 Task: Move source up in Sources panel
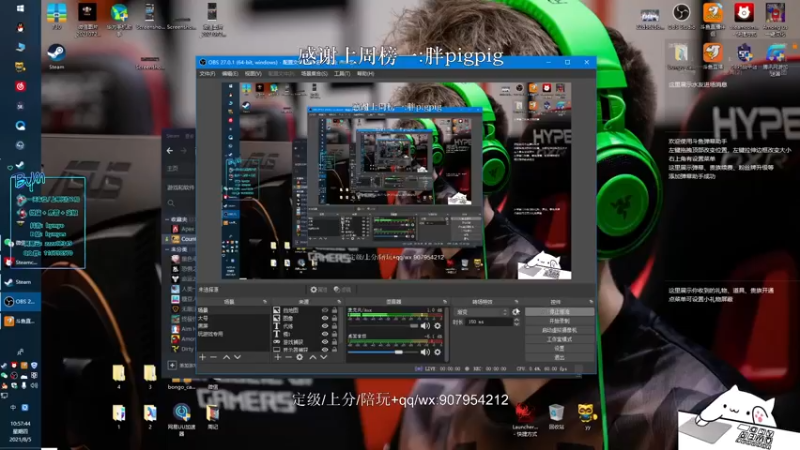pyautogui.click(x=313, y=357)
